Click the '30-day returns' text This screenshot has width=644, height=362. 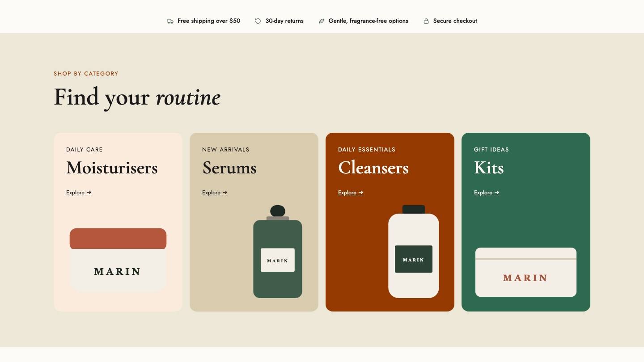[x=284, y=21]
